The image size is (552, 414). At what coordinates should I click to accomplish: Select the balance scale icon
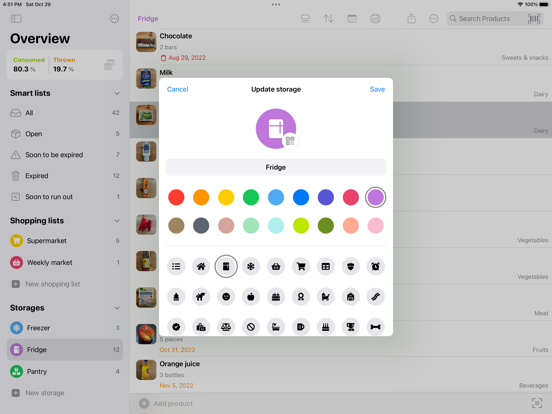point(226,327)
